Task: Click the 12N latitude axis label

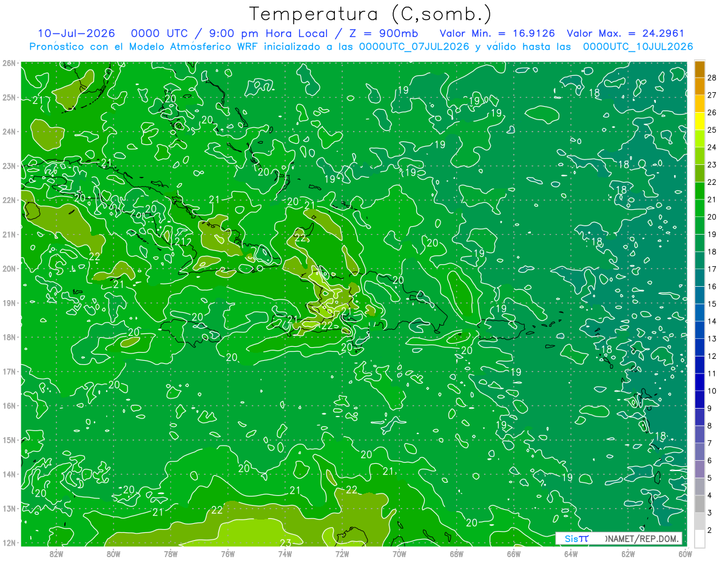Action: coord(8,543)
